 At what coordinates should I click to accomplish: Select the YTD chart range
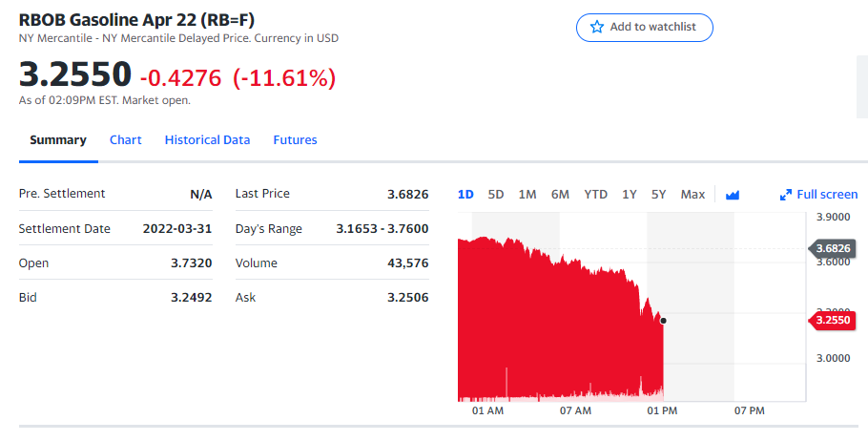595,194
